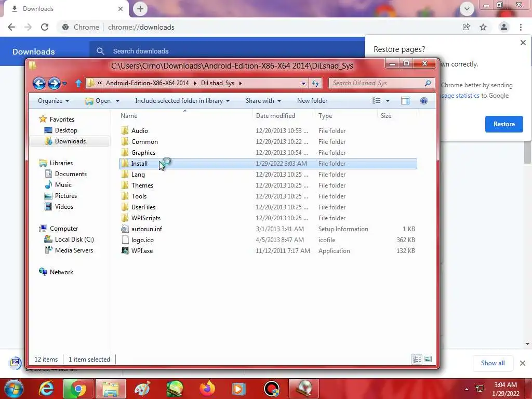Open the Organize dropdown menu
This screenshot has height=399, width=532.
pos(54,101)
